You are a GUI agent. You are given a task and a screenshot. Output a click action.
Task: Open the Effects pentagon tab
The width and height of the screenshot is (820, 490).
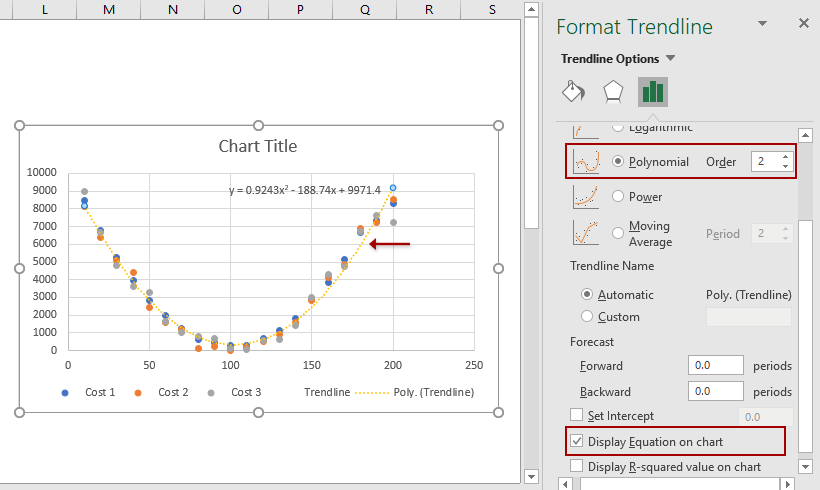[613, 92]
